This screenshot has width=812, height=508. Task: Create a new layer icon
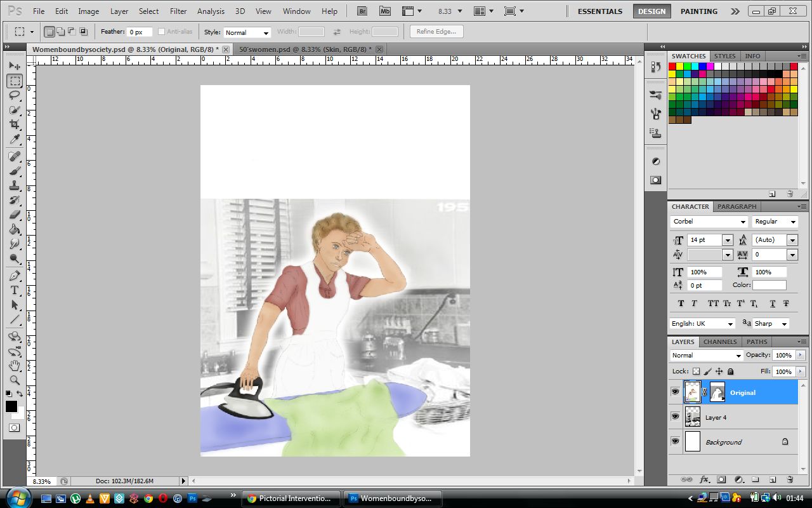pos(773,479)
